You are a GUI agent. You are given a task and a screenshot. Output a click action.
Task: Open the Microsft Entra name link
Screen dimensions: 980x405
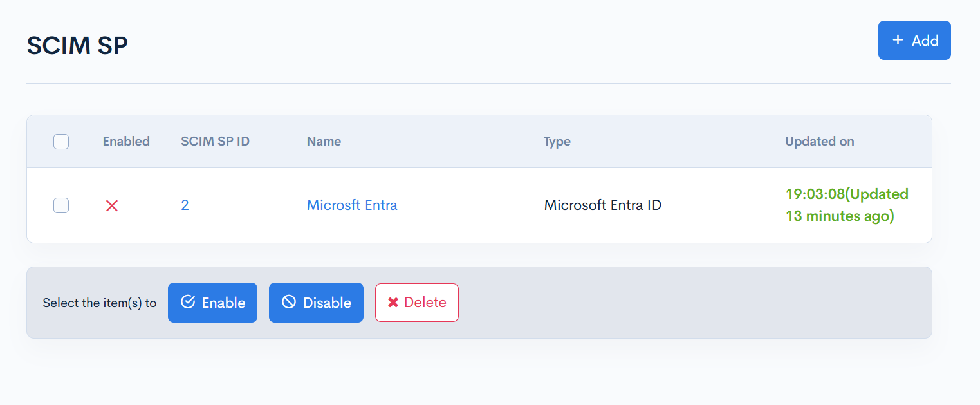[x=352, y=205]
